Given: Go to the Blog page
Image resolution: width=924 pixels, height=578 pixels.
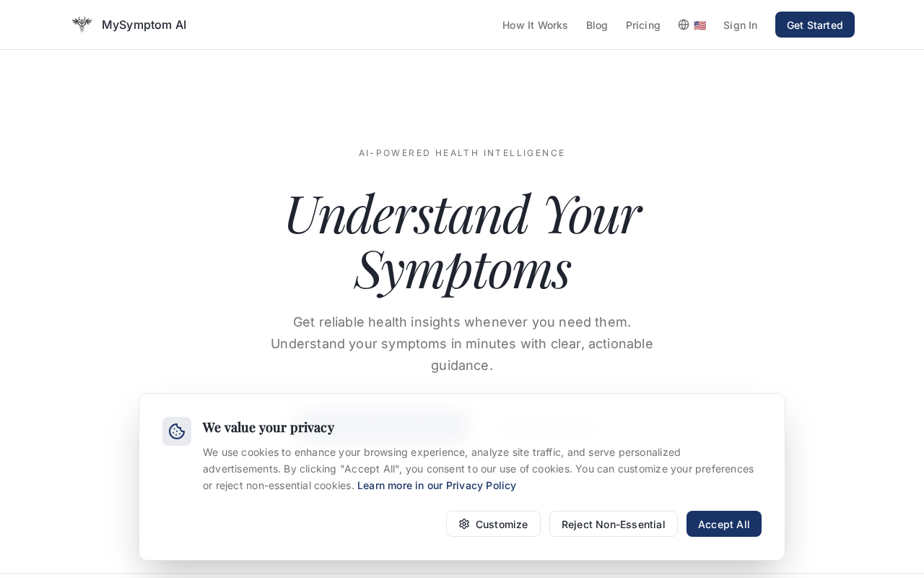Looking at the screenshot, I should [597, 25].
